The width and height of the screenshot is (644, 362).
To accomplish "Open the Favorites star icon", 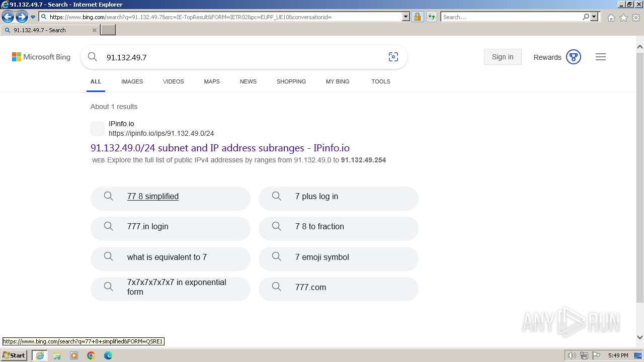I will pos(623,18).
